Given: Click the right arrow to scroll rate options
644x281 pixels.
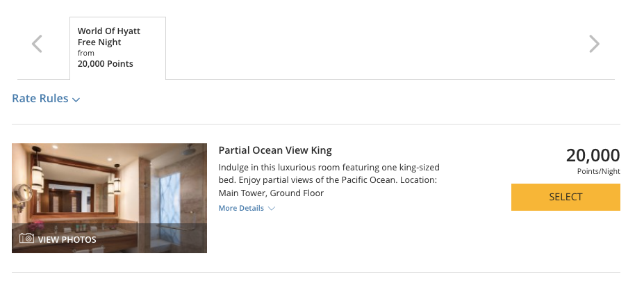Looking at the screenshot, I should point(594,45).
